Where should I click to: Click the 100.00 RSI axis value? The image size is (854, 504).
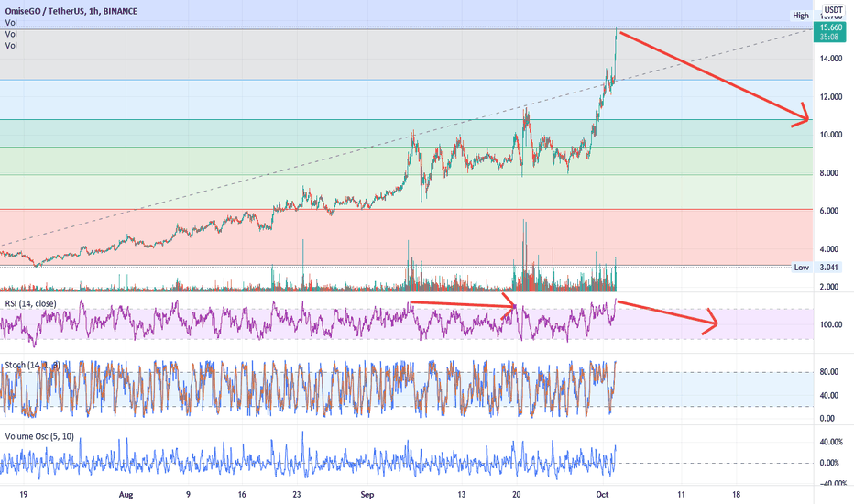coord(830,324)
